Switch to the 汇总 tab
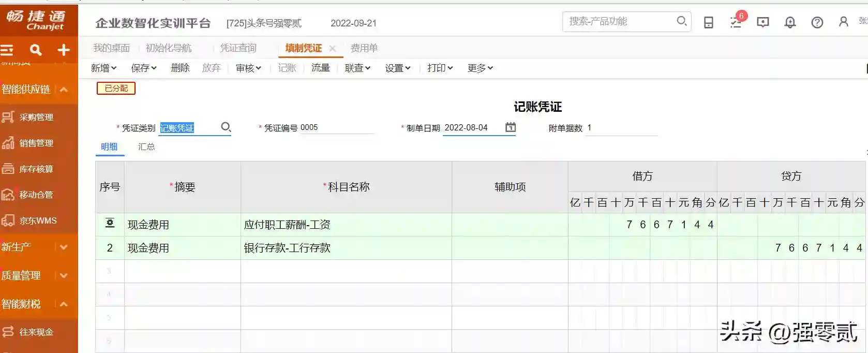The image size is (868, 353). [x=146, y=147]
